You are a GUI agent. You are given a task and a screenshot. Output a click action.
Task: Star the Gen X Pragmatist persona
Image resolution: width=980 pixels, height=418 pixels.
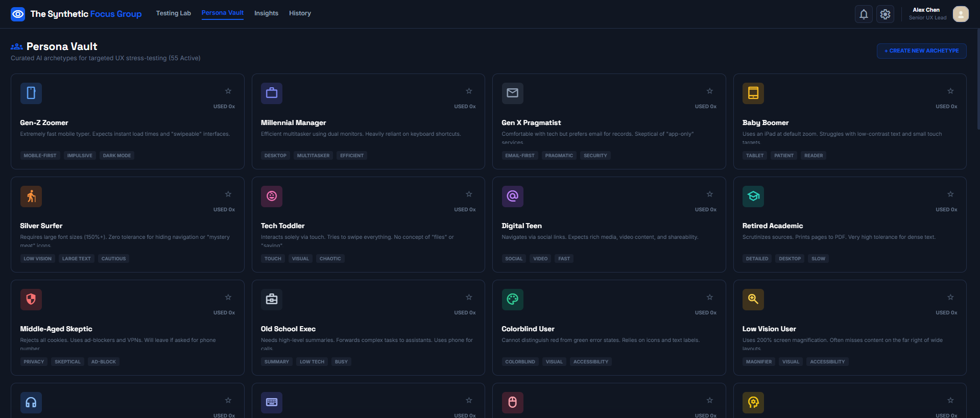click(x=710, y=91)
